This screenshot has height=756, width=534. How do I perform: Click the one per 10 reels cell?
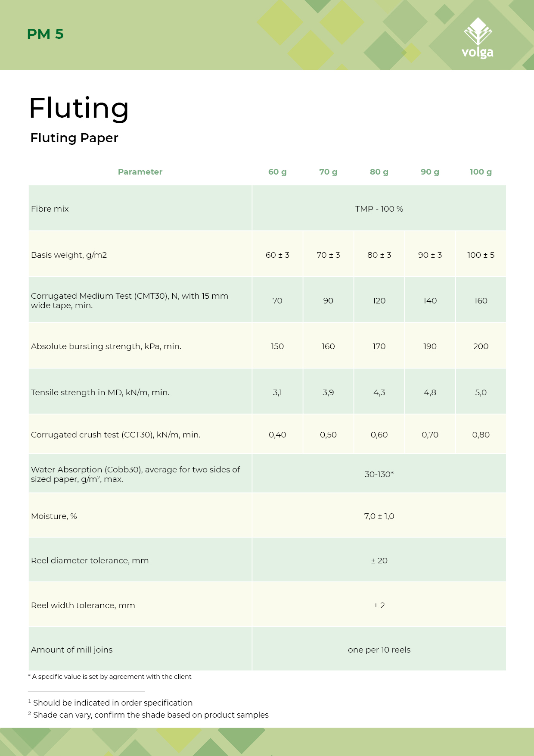click(x=379, y=650)
